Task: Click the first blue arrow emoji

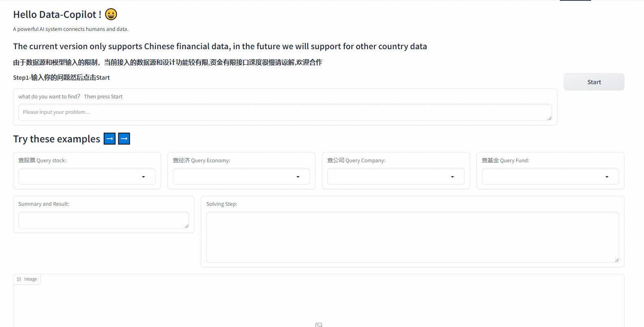Action: point(110,139)
